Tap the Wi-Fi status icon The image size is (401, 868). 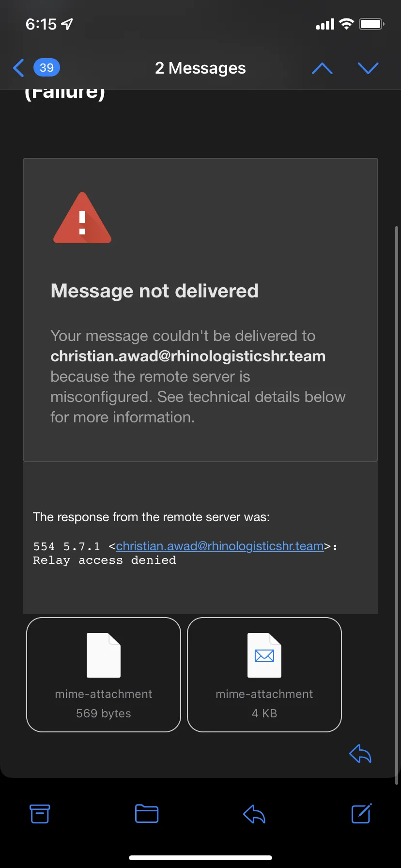(x=346, y=24)
